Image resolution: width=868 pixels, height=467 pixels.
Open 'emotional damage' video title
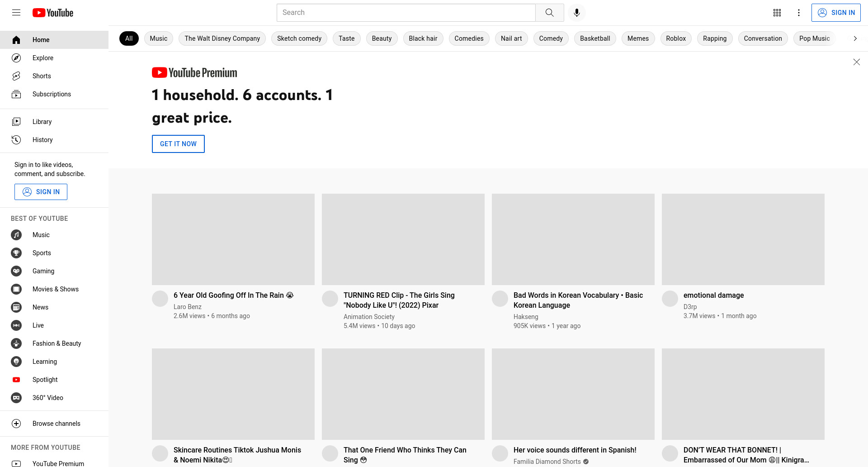pyautogui.click(x=714, y=295)
